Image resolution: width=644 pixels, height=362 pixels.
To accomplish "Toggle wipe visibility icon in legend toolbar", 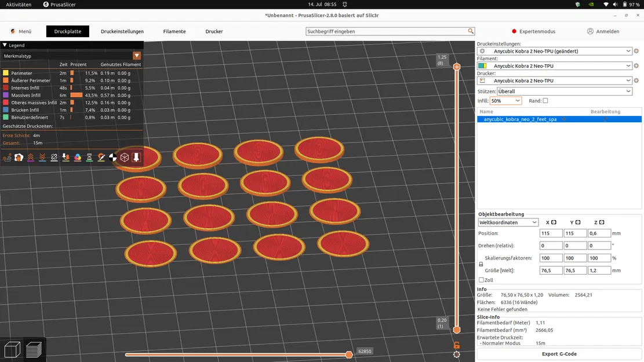I will tap(19, 158).
